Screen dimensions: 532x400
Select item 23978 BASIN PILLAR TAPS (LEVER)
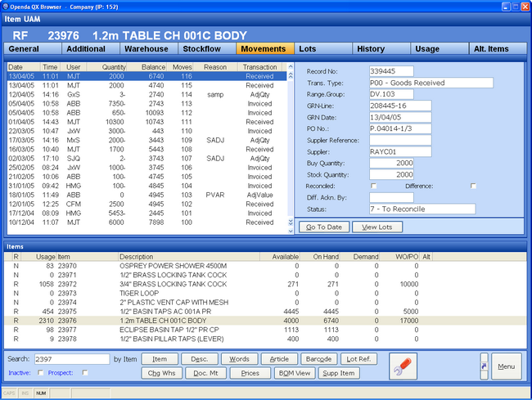pos(265,339)
